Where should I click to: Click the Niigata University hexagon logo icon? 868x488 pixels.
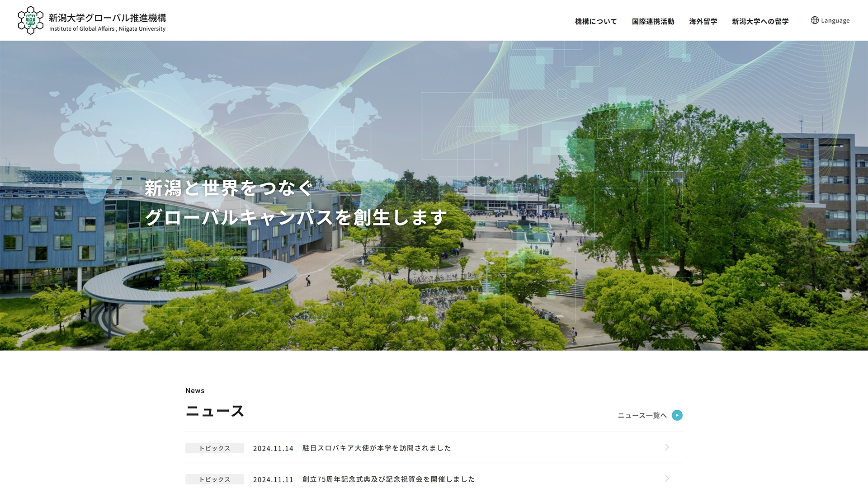30,20
